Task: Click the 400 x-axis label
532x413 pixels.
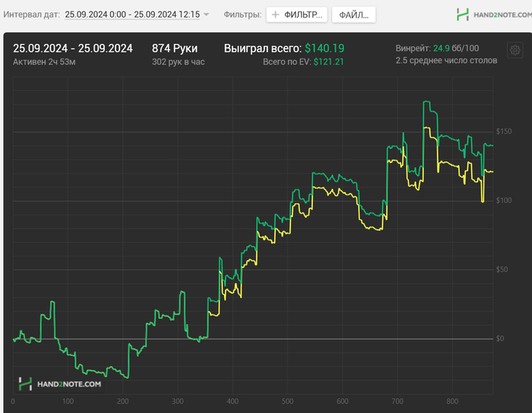Action: pyautogui.click(x=233, y=402)
